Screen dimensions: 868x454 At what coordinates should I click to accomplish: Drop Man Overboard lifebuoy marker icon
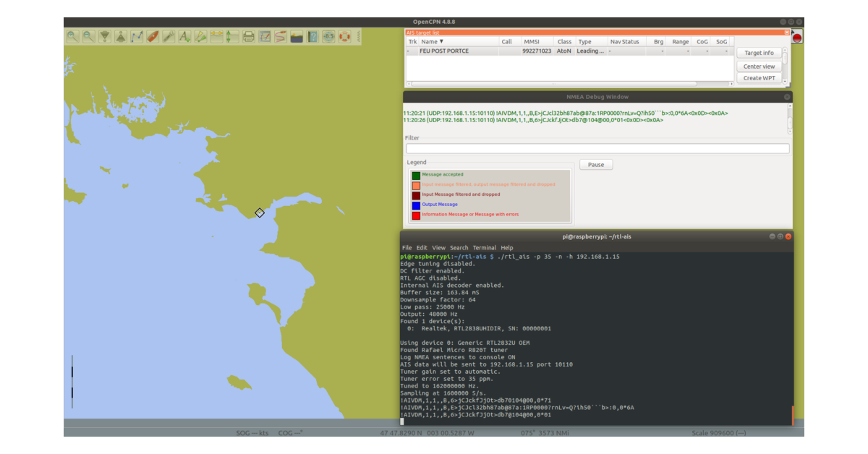coord(344,36)
